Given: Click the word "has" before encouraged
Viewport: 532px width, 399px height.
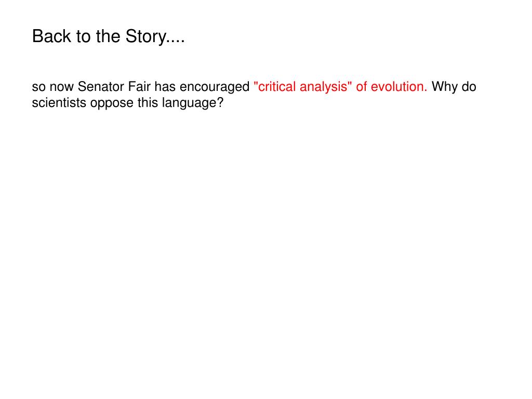Looking at the screenshot, I should (165, 87).
